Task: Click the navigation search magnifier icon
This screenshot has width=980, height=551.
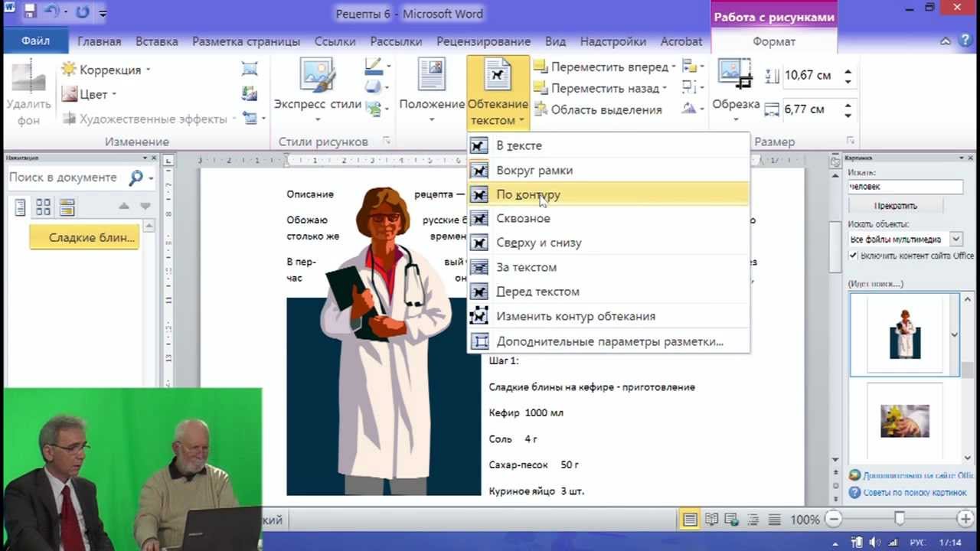Action: (136, 178)
